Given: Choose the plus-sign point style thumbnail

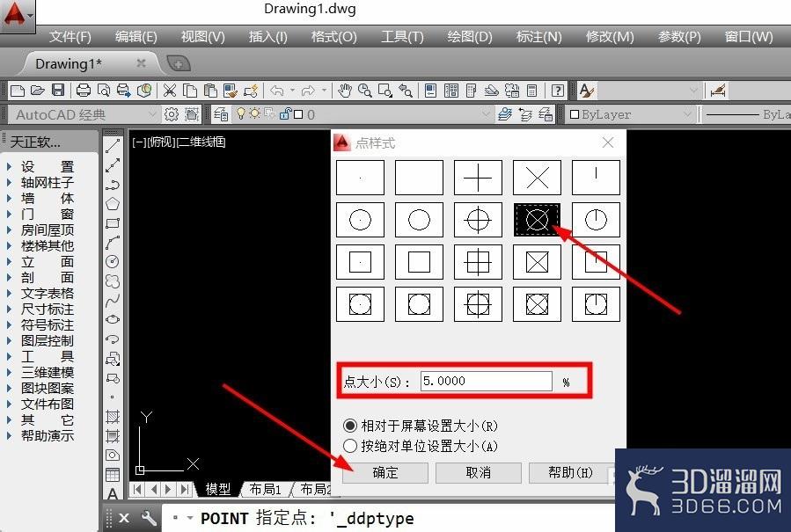Looking at the screenshot, I should pos(478,178).
